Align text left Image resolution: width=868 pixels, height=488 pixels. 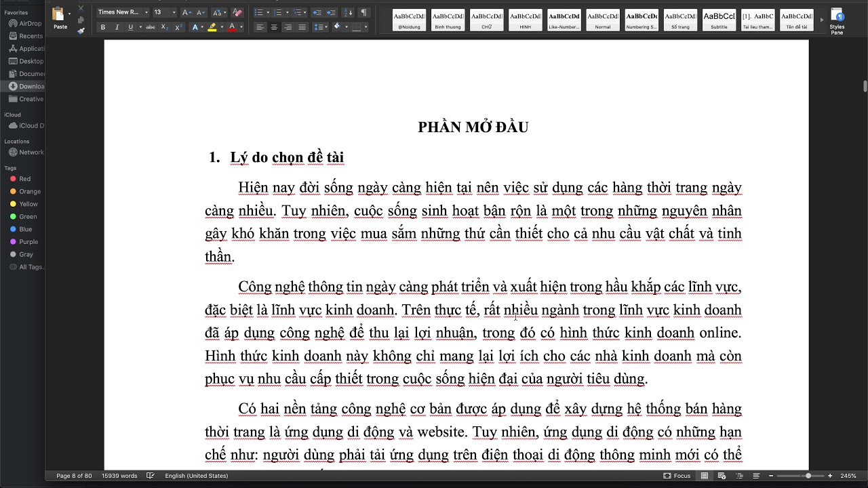click(260, 27)
